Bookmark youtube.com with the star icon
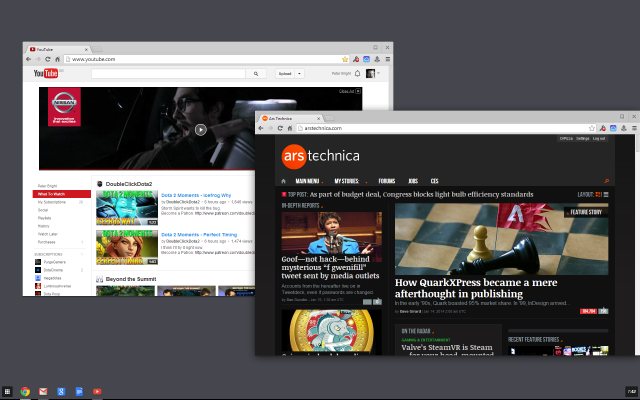Viewport: 640px width, 400px height. coord(345,59)
